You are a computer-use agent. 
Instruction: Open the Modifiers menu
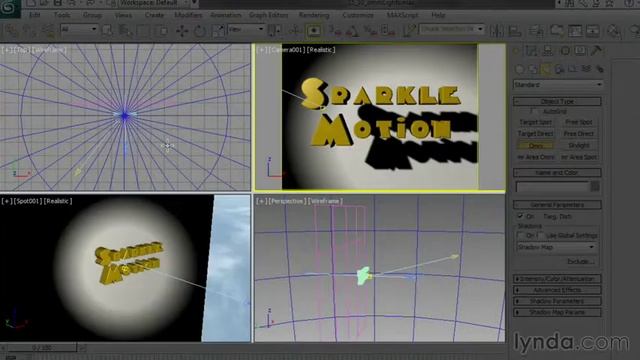[188, 15]
